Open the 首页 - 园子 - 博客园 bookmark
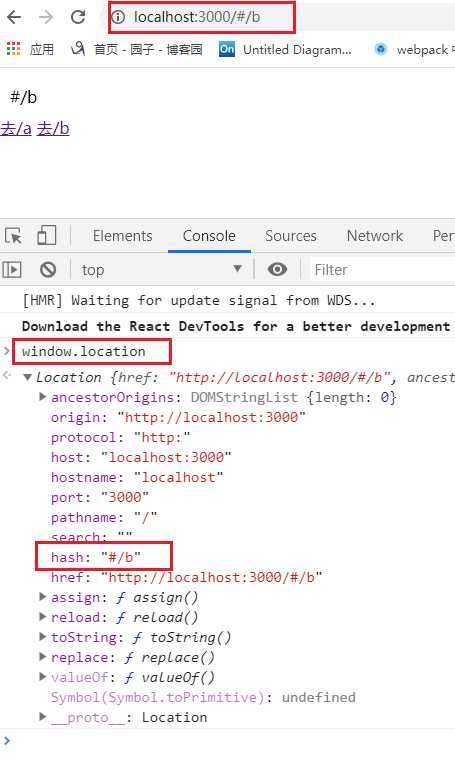Screen dimensions: 455x761 (137, 49)
